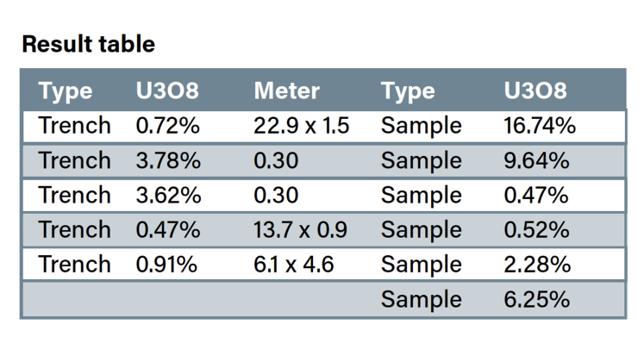This screenshot has height=362, width=644.
Task: Click the 9.64% sample value
Action: pos(535,160)
